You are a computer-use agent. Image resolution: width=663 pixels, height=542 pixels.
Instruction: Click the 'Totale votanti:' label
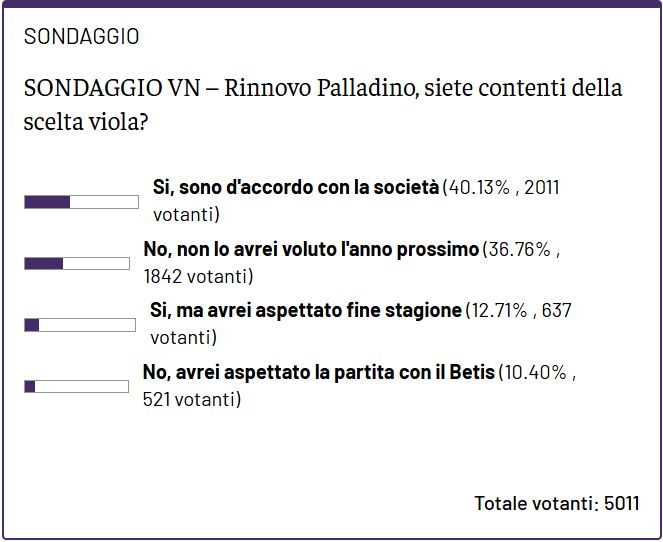536,502
